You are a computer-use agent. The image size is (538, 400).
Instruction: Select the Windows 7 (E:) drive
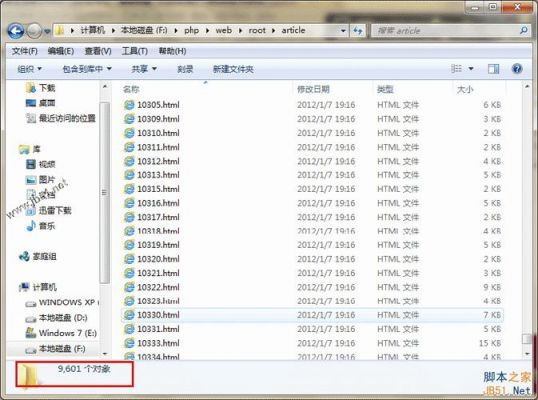click(68, 333)
